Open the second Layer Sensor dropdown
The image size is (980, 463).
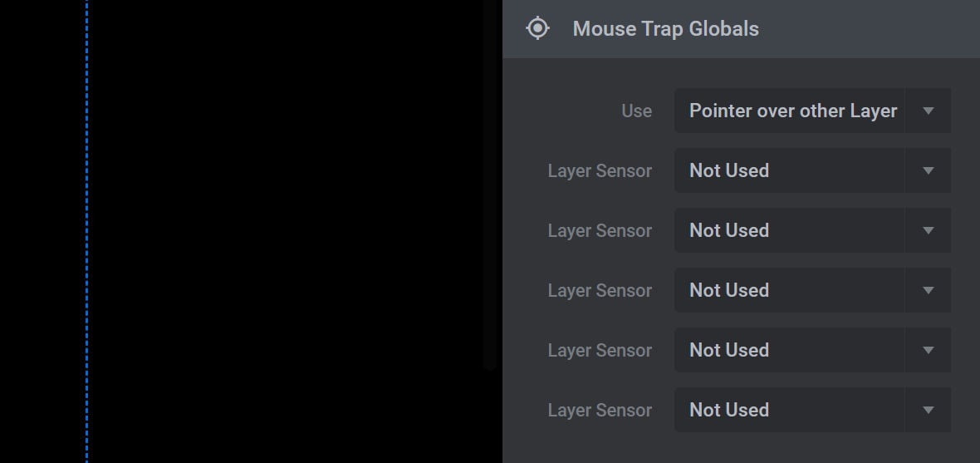pyautogui.click(x=812, y=230)
